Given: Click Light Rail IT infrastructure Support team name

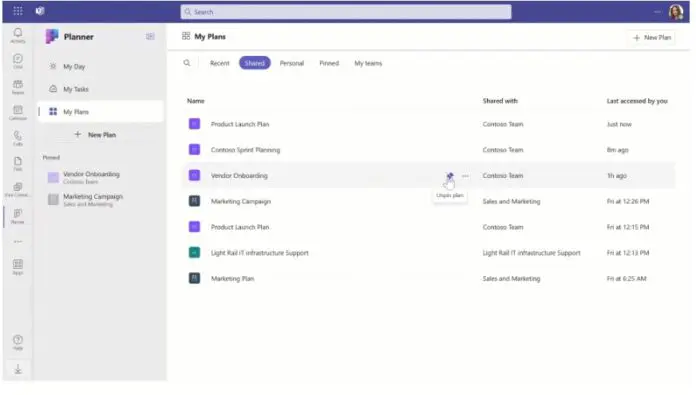Looking at the screenshot, I should click(x=531, y=253).
